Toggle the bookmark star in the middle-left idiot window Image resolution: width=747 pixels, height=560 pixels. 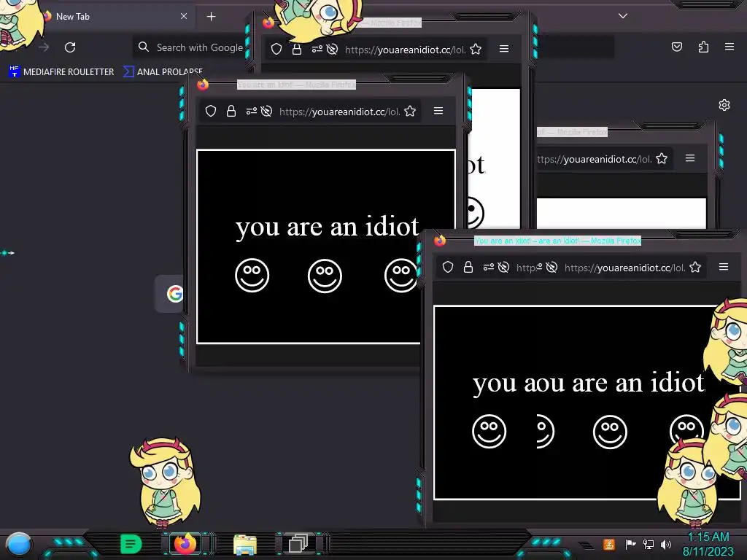coord(410,111)
